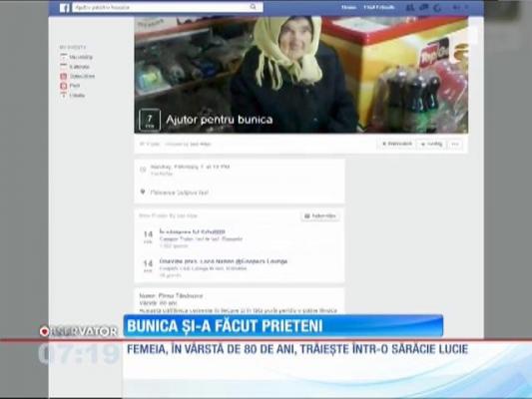Open the notifications globe icon
Image resolution: width=532 pixels, height=399 pixels.
[x=437, y=7]
